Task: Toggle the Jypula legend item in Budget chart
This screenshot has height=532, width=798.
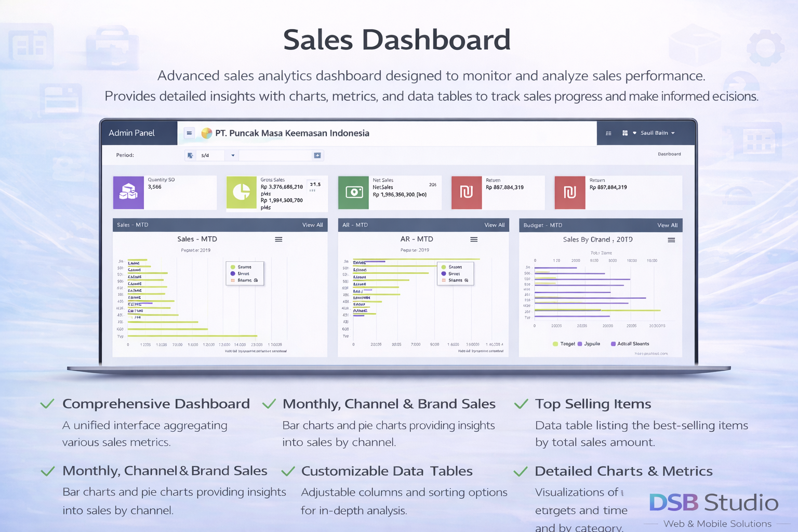Action: (590, 343)
